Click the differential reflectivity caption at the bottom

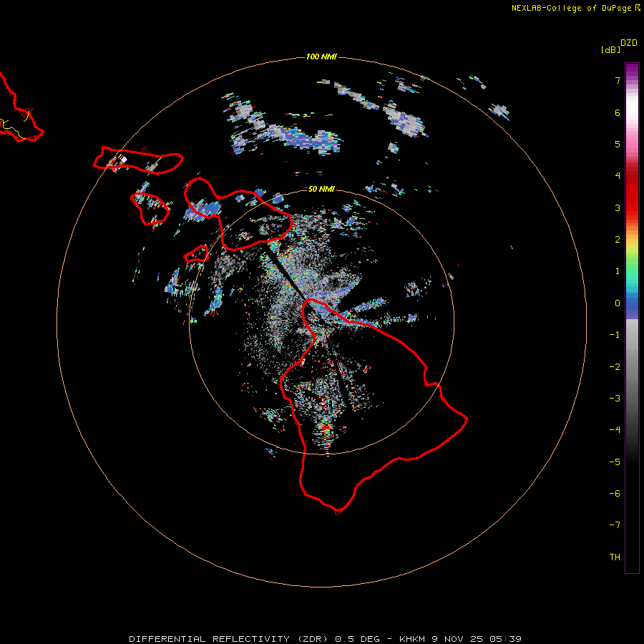click(325, 639)
